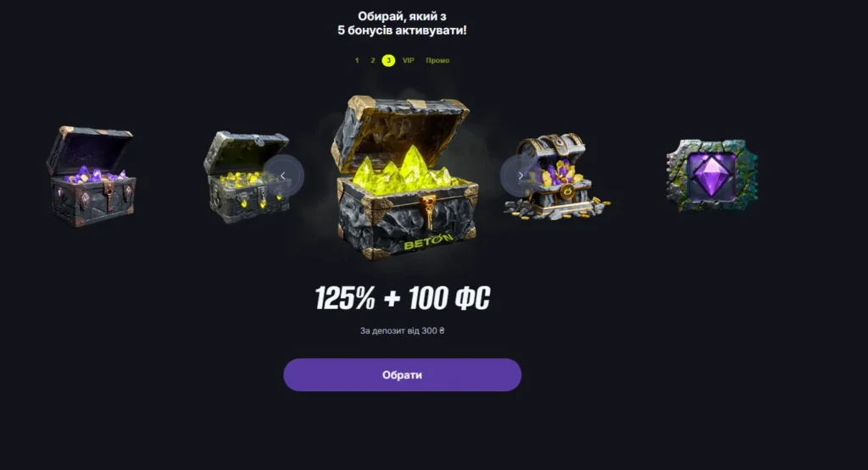Image resolution: width=868 pixels, height=470 pixels.
Task: Click the next bonus right arrow
Action: [520, 175]
